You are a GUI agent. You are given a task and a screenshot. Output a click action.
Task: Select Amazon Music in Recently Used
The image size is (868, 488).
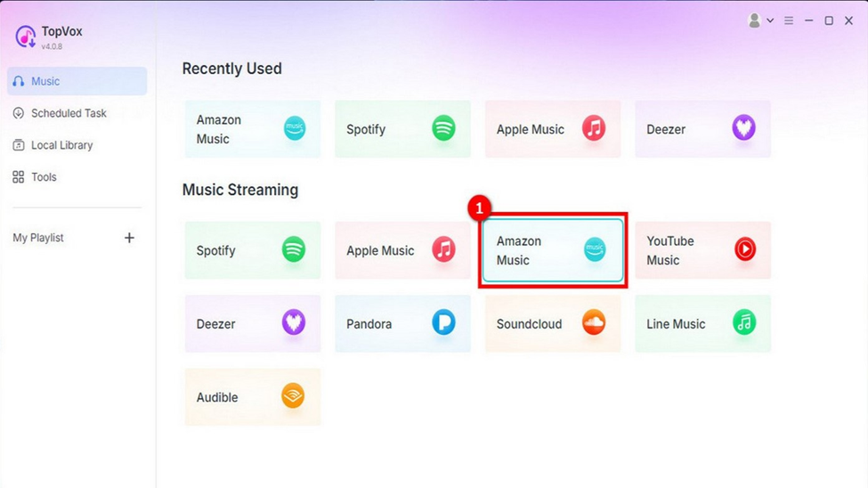[x=252, y=129]
